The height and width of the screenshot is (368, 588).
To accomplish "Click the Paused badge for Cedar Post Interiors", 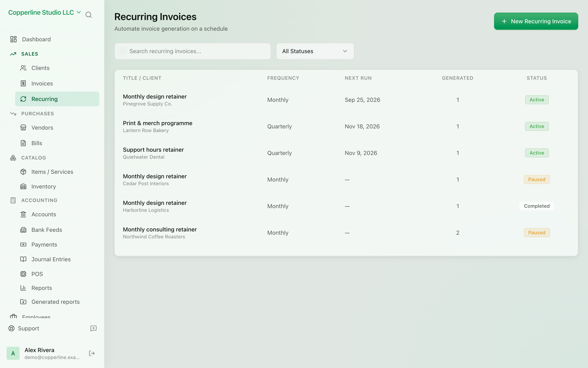I will click(537, 179).
